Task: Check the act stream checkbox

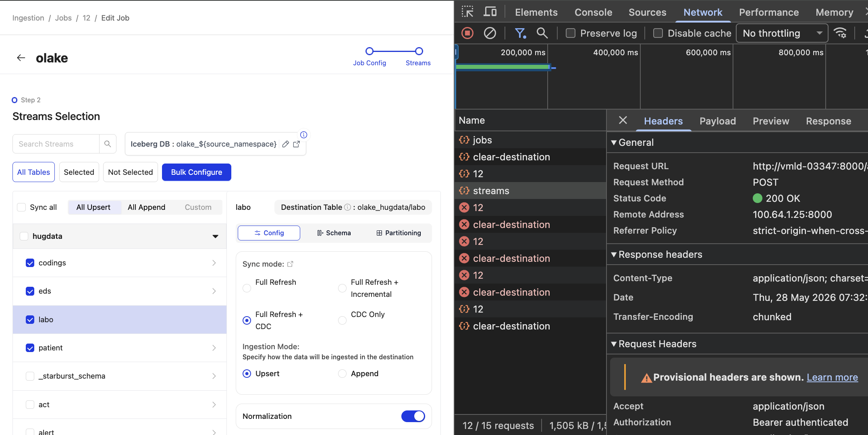Action: coord(30,404)
